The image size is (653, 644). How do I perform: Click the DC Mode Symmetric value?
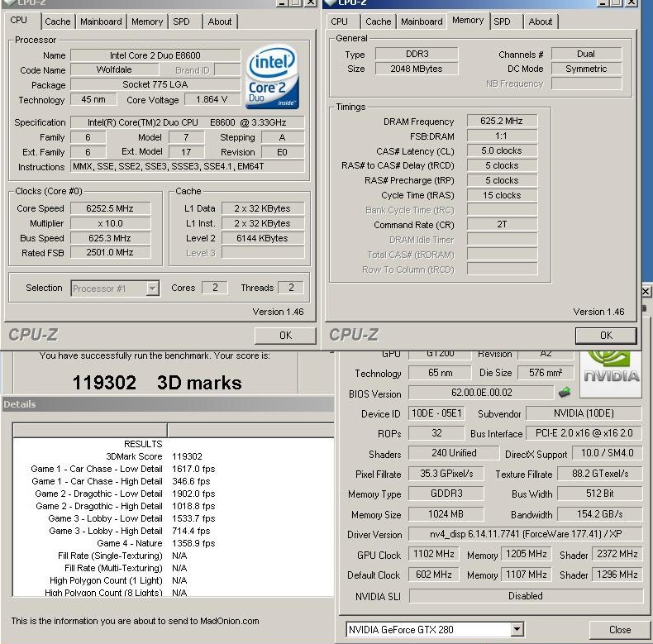point(586,69)
